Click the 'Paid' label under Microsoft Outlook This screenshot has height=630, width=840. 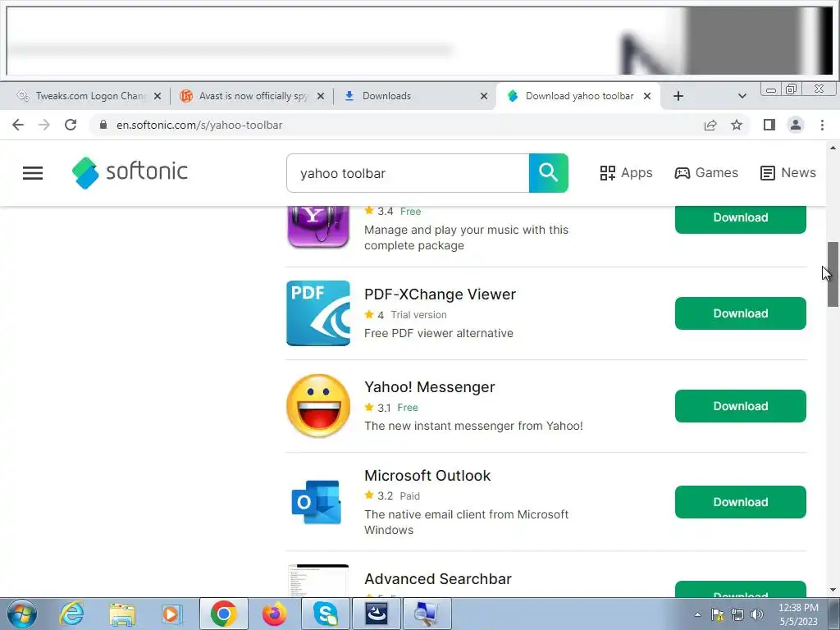(410, 496)
